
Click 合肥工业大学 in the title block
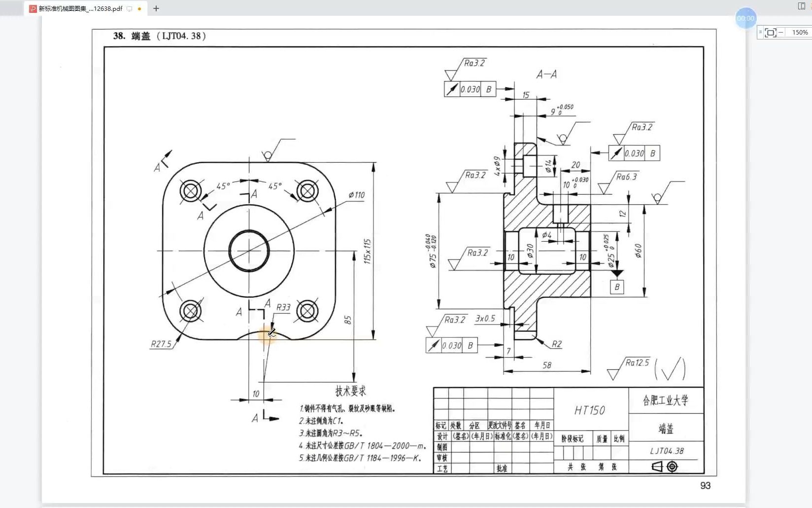(x=666, y=400)
